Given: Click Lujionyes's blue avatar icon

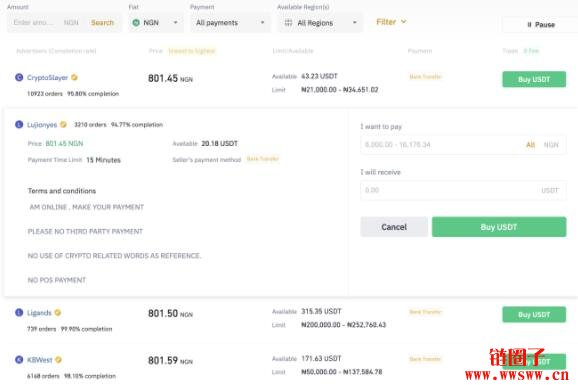Looking at the screenshot, I should (x=19, y=125).
